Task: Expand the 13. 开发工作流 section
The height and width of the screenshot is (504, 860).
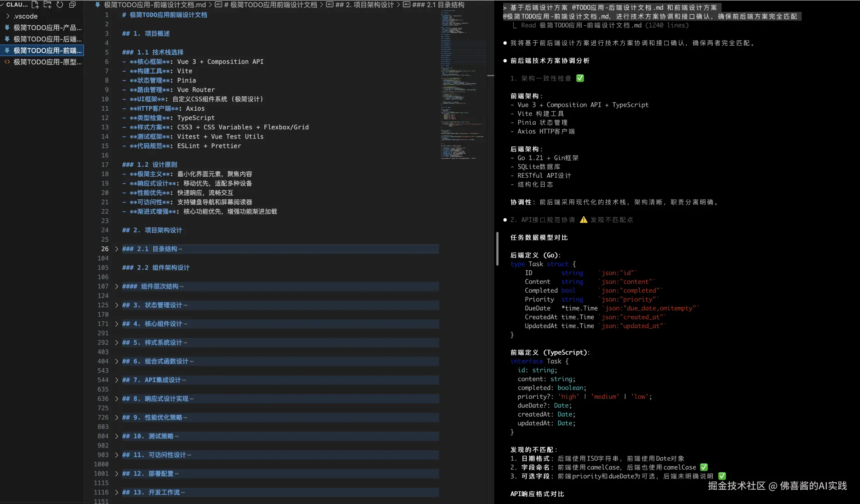Action: coord(116,492)
